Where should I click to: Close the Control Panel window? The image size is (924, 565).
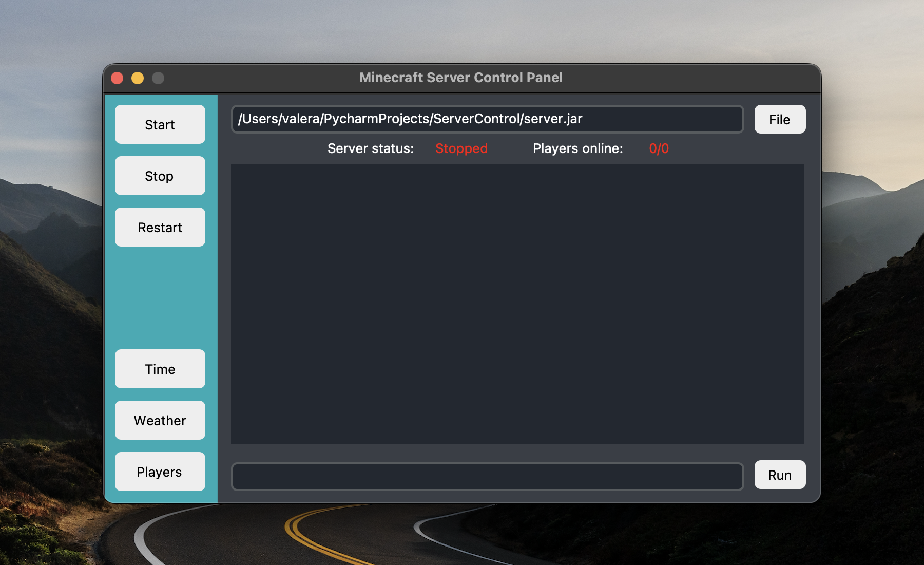tap(117, 78)
